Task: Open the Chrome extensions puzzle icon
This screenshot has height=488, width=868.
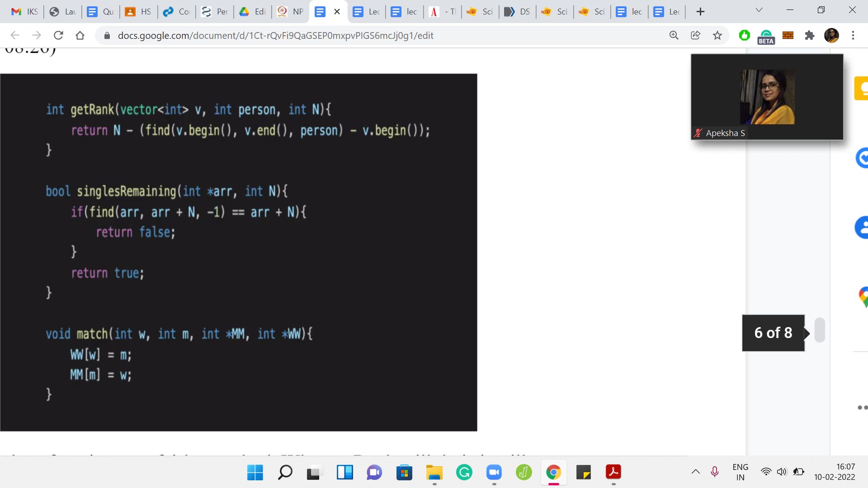Action: 810,35
